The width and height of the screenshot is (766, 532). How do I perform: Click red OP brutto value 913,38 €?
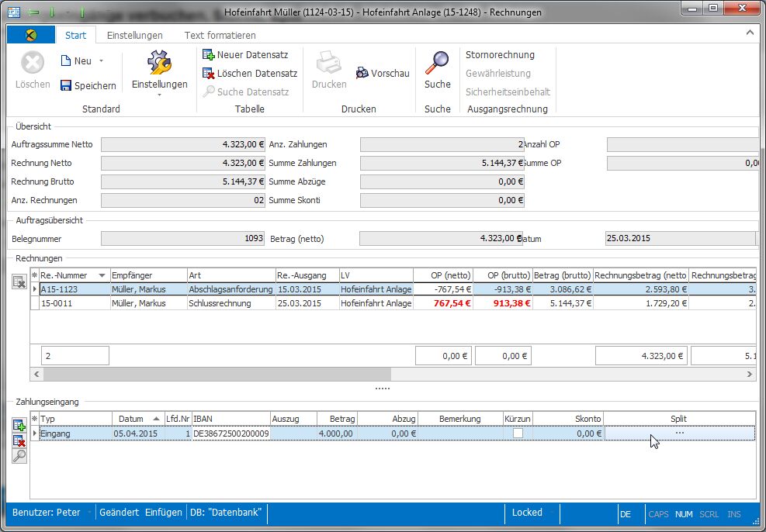pyautogui.click(x=503, y=303)
